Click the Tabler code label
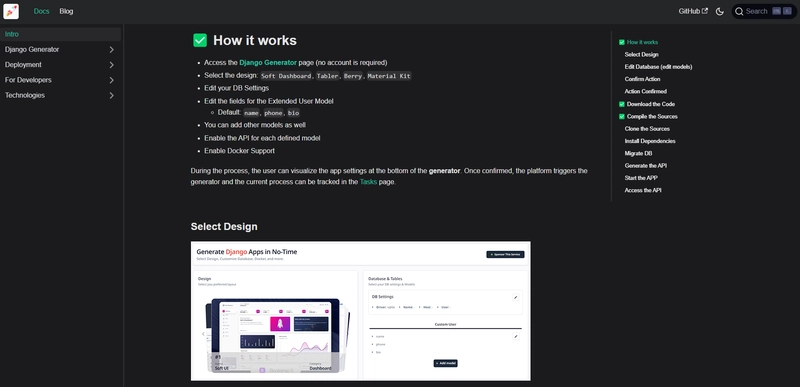This screenshot has height=387, width=800. (x=327, y=76)
